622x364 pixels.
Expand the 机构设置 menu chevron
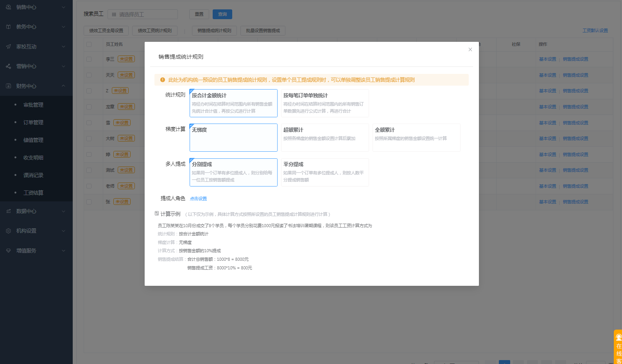(x=64, y=231)
